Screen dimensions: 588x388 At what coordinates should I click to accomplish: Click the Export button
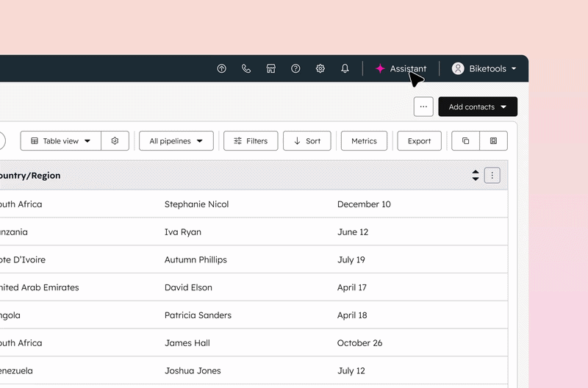click(419, 141)
